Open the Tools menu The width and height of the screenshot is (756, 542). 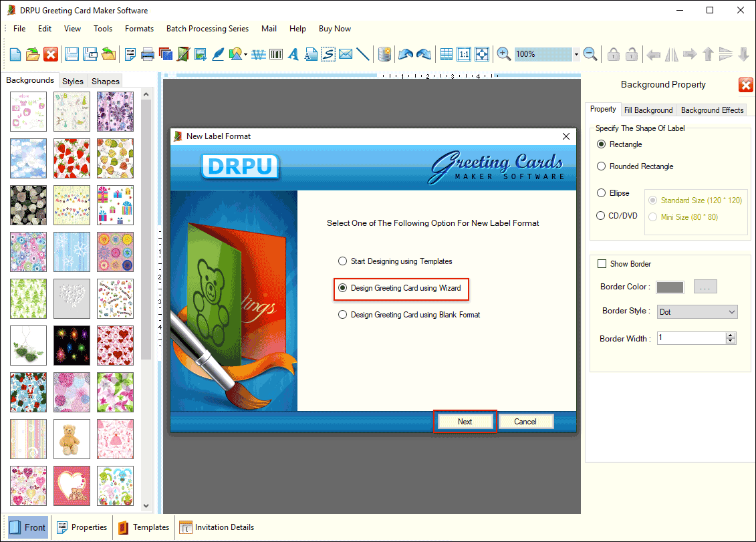point(103,29)
